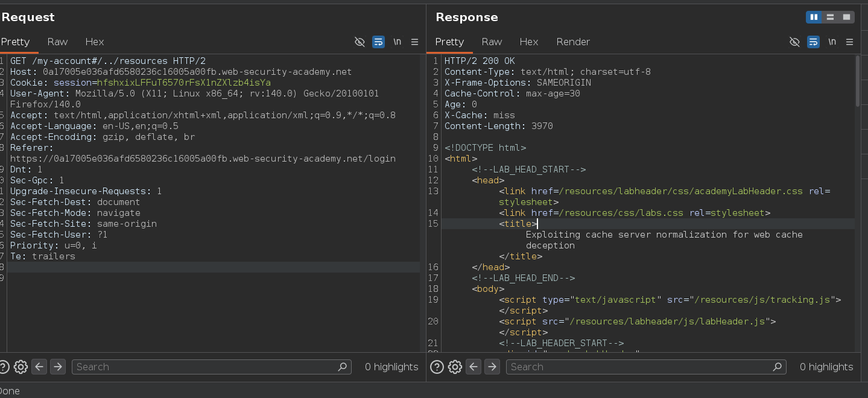Click the Host header line in Request
Viewport: 868px width, 398px height.
tap(181, 72)
